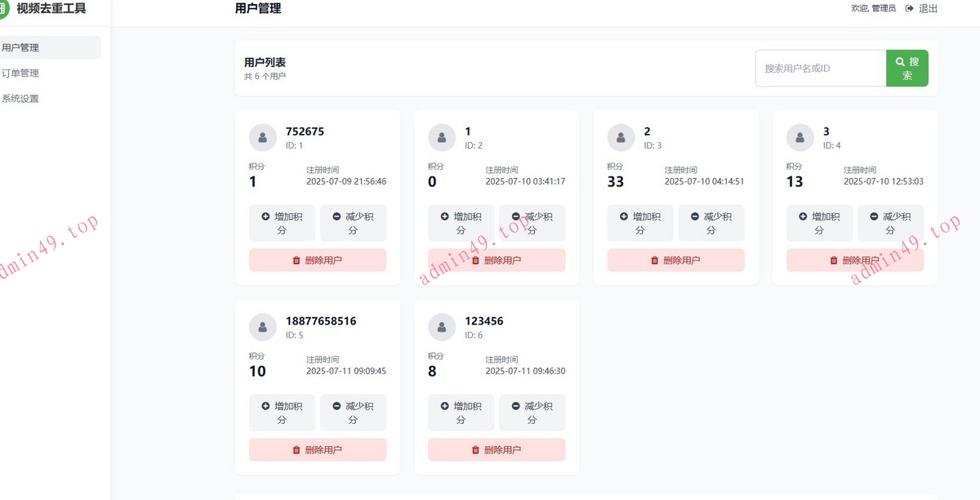Click the logout arrow icon beside 退出
The image size is (980, 500).
click(909, 9)
